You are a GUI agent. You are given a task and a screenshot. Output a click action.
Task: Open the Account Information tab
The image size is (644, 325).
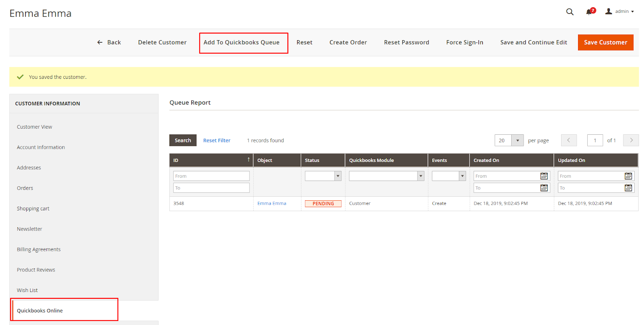click(41, 147)
